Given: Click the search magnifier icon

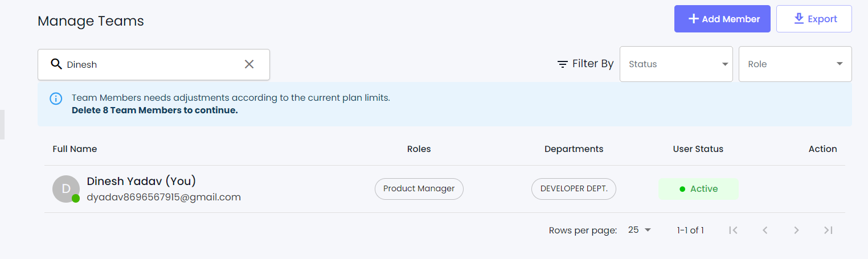Looking at the screenshot, I should click(x=56, y=64).
